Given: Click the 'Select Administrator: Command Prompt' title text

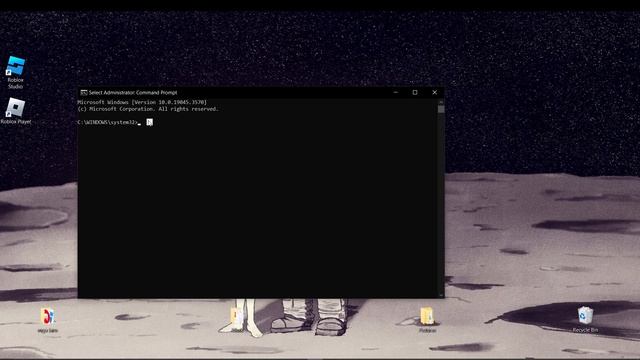Looking at the screenshot, I should [x=133, y=93].
